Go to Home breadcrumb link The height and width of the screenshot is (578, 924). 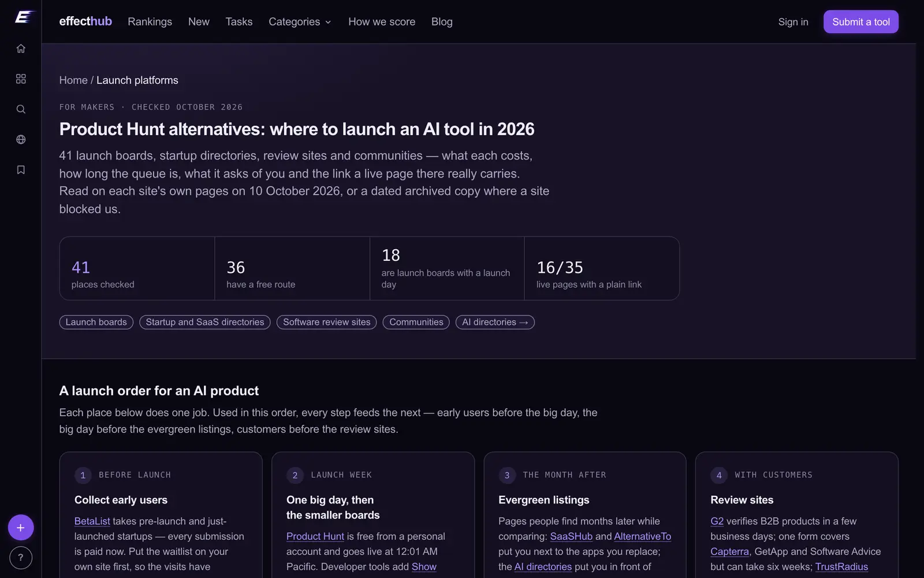[73, 80]
